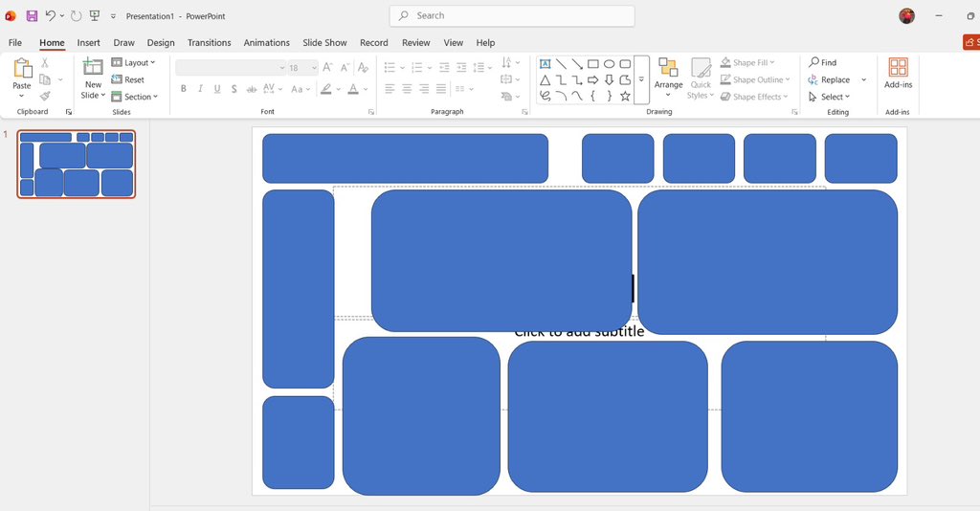Open the Section dropdown
This screenshot has width=980, height=511.
click(x=134, y=97)
